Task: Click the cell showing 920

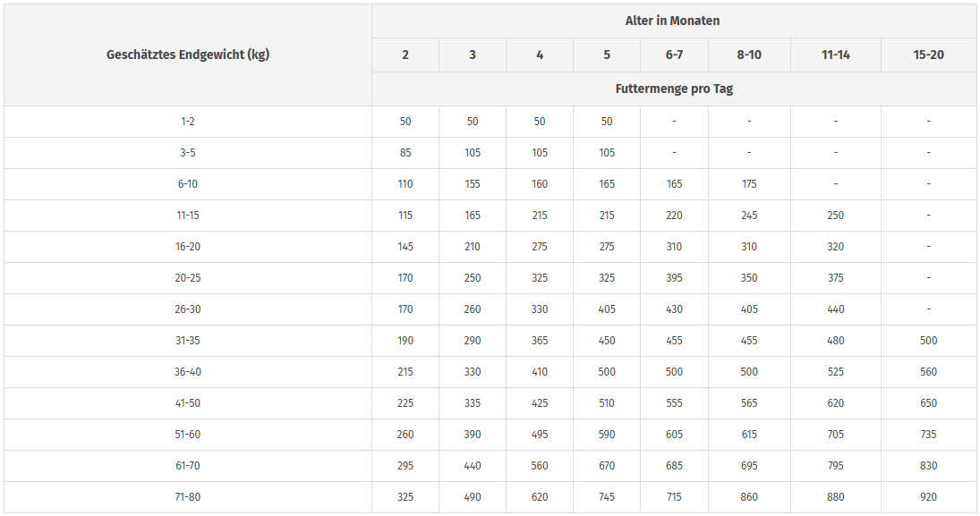Action: click(928, 497)
